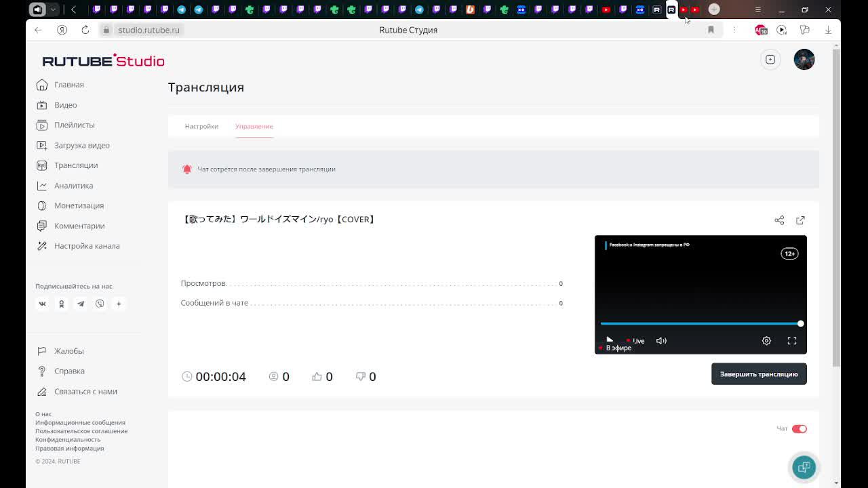868x488 pixels.
Task: Select the Управление tab
Action: point(254,126)
